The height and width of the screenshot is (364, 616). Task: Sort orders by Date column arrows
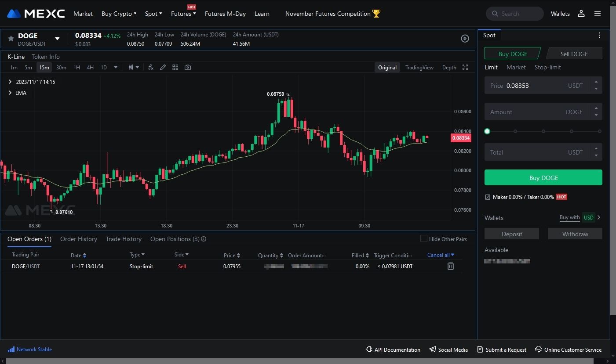[84, 255]
